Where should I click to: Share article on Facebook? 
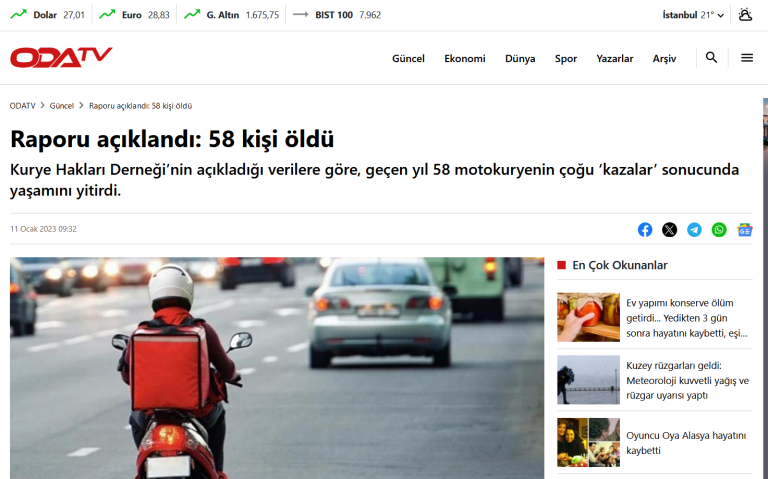(645, 229)
